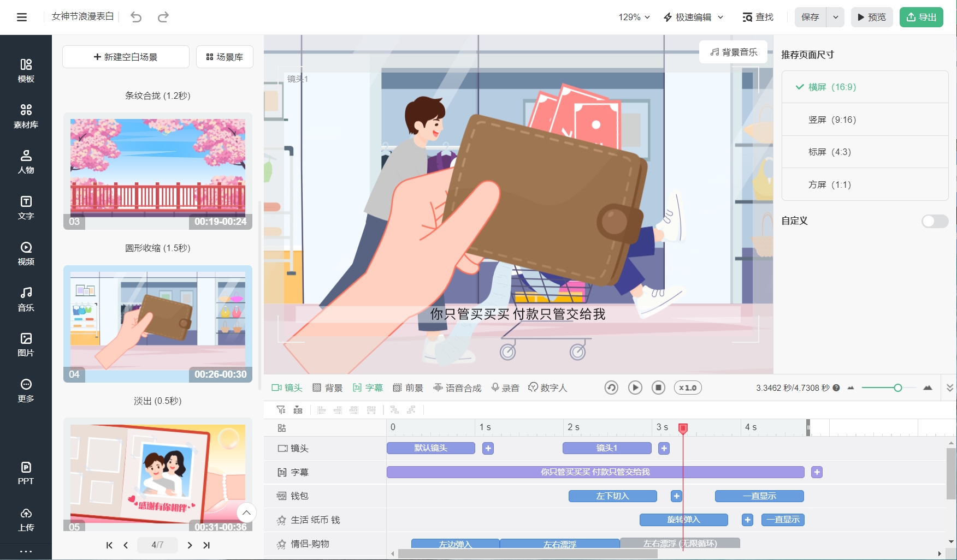The width and height of the screenshot is (957, 560).
Task: Open the 极速编辑 mode dropdown
Action: 693,17
